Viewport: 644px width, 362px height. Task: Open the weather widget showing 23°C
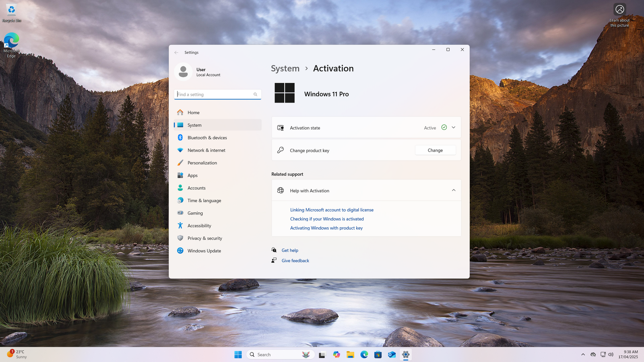click(17, 354)
